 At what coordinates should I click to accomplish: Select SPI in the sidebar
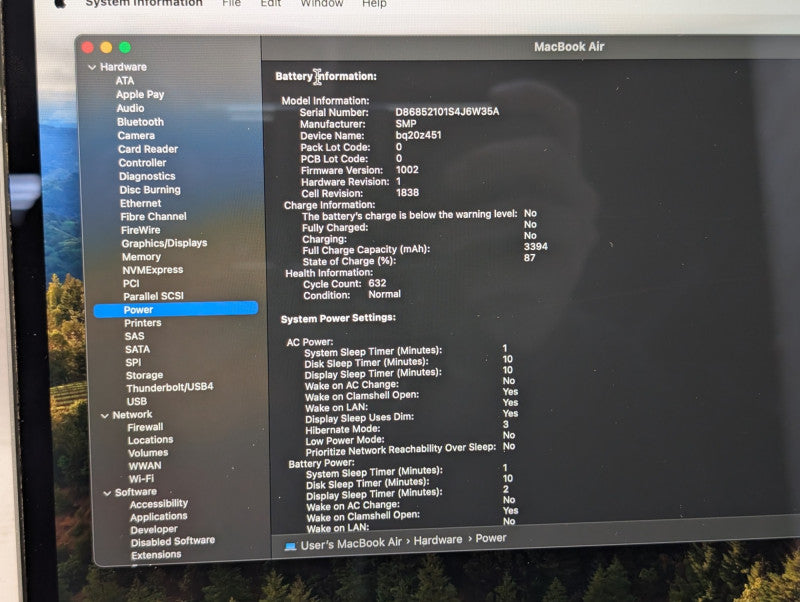click(133, 362)
